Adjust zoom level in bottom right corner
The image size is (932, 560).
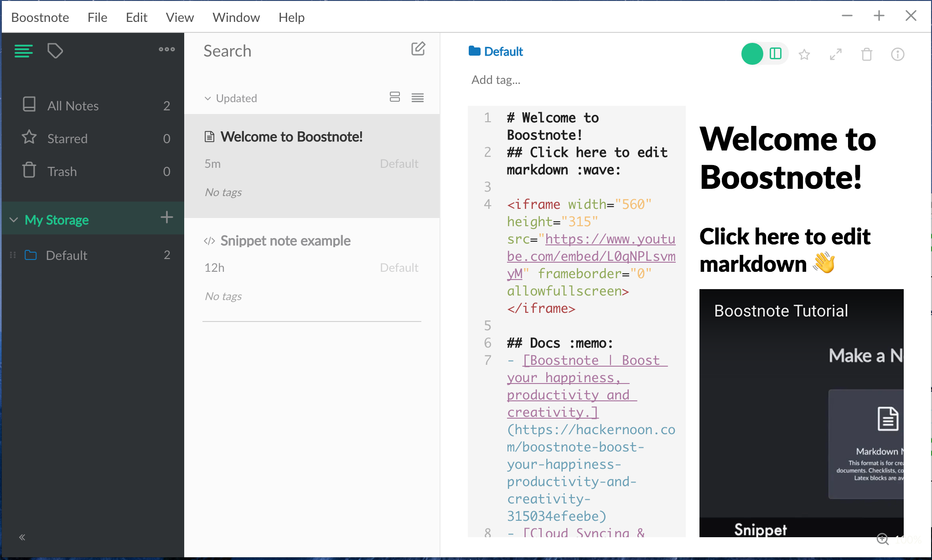click(x=883, y=539)
